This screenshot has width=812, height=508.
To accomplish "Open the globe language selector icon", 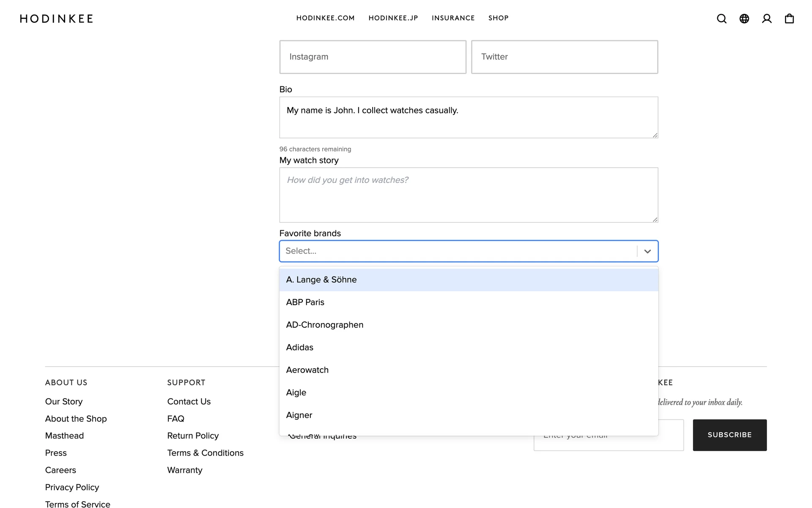I will (744, 19).
